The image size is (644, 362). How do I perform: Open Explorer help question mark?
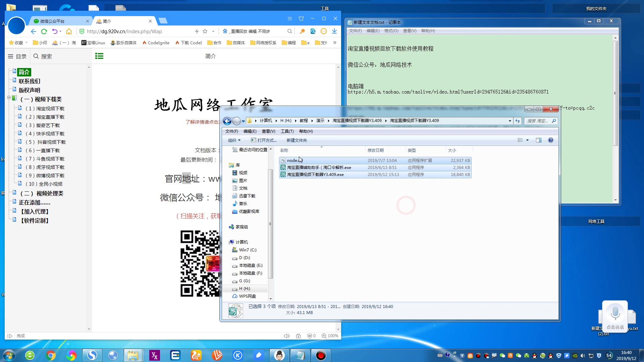pos(551,140)
